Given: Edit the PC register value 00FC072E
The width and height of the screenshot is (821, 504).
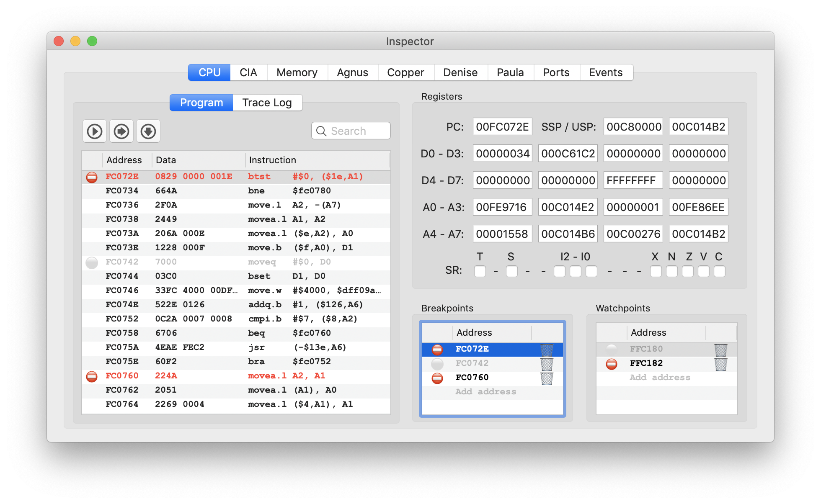Looking at the screenshot, I should click(x=502, y=127).
